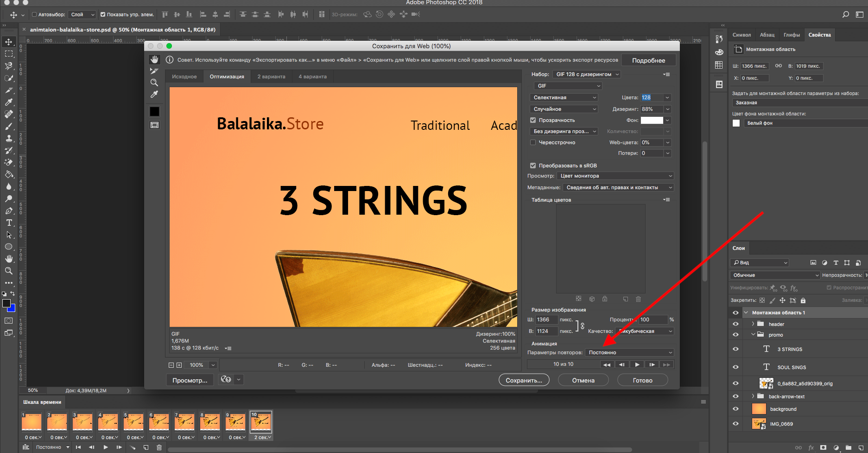This screenshot has width=868, height=453.
Task: Click the white Фон matte color swatch
Action: (x=652, y=120)
